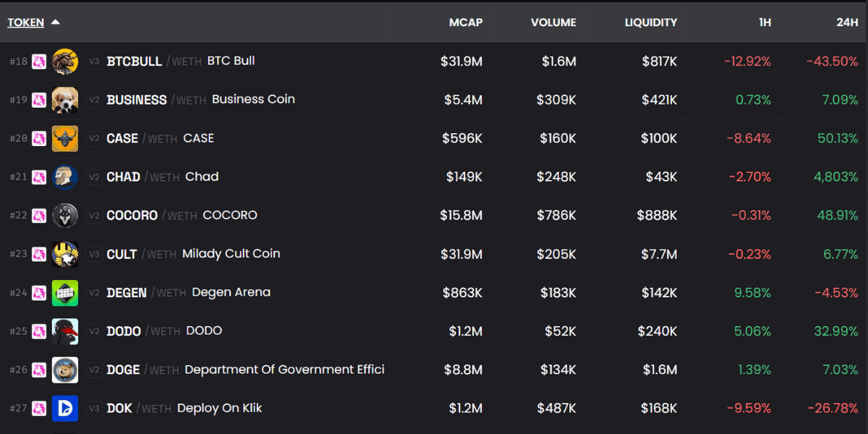The image size is (868, 434).
Task: Click the pink Uniswap icon on row #19
Action: (39, 100)
